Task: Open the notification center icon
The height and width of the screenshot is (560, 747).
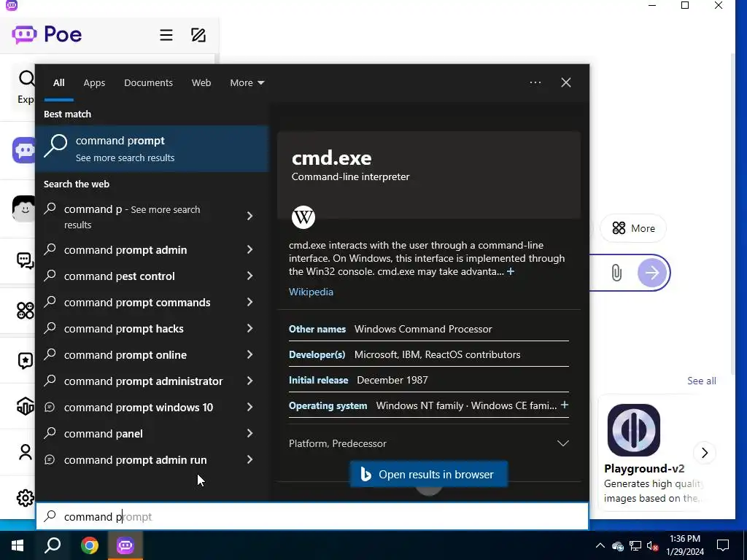Action: tap(723, 545)
